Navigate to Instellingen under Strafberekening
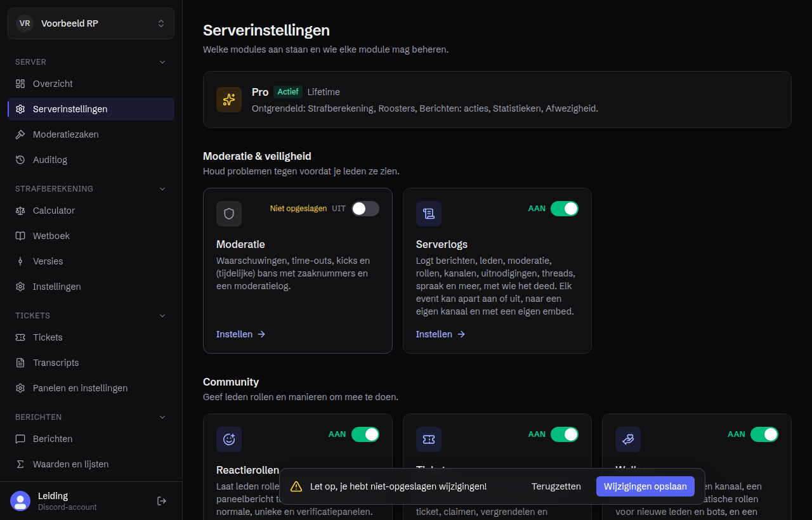 click(91, 287)
